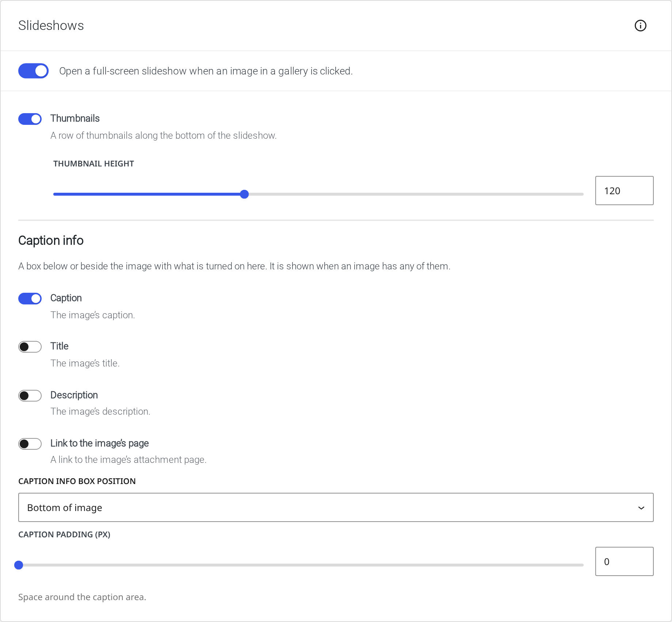Image resolution: width=672 pixels, height=622 pixels.
Task: Click 'The image's title.' helper text
Action: tap(85, 363)
